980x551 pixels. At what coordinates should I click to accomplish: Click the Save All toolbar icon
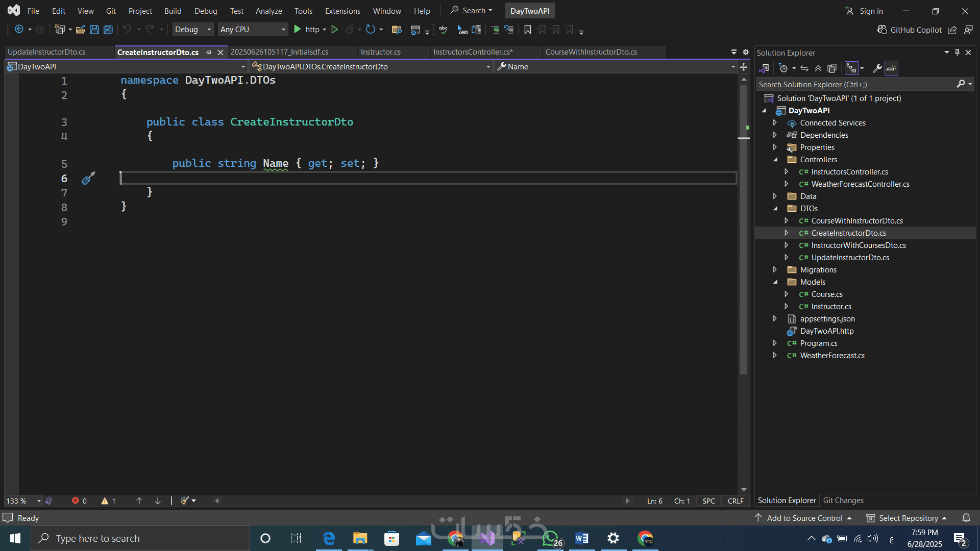point(108,30)
